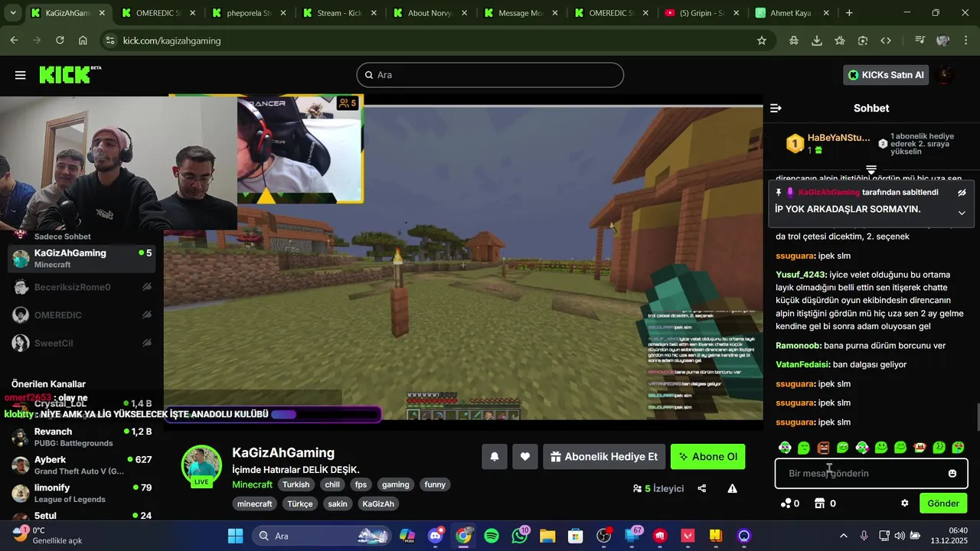Follow the channel with the heart icon
This screenshot has height=551, width=980.
coord(525,457)
